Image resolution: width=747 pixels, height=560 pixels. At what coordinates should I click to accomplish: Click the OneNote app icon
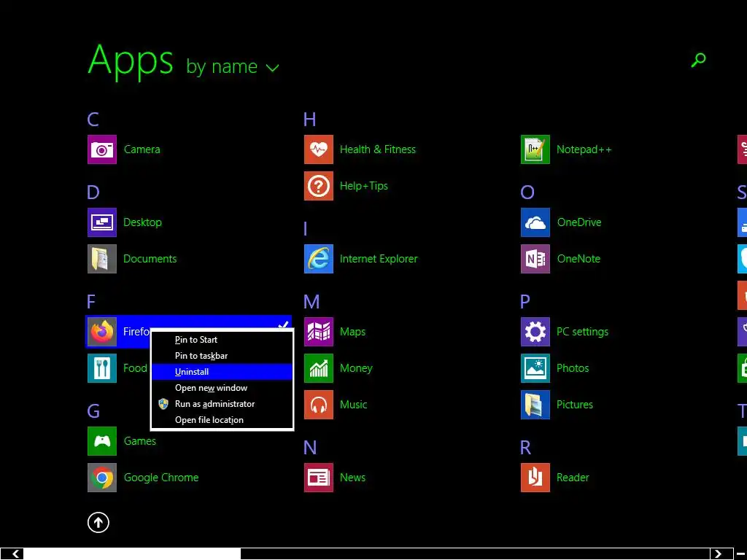[535, 259]
